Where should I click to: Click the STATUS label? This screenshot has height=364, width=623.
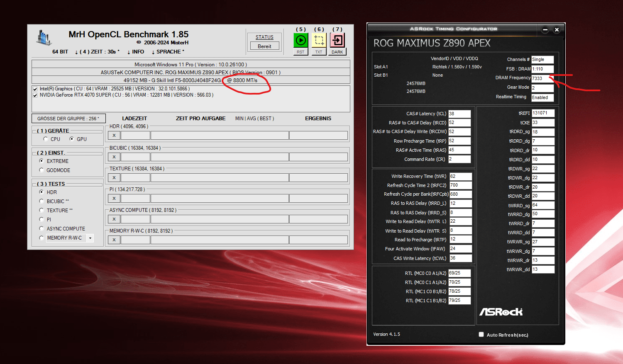(264, 37)
